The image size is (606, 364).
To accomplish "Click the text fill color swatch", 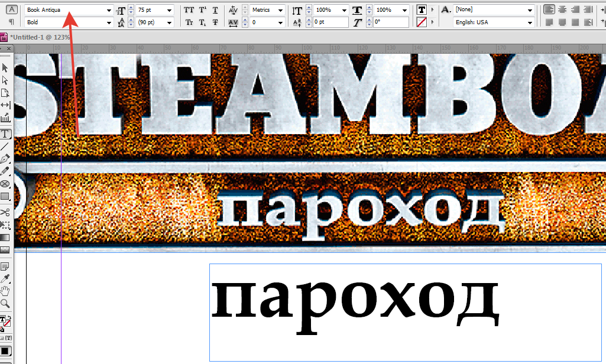I will click(x=422, y=10).
